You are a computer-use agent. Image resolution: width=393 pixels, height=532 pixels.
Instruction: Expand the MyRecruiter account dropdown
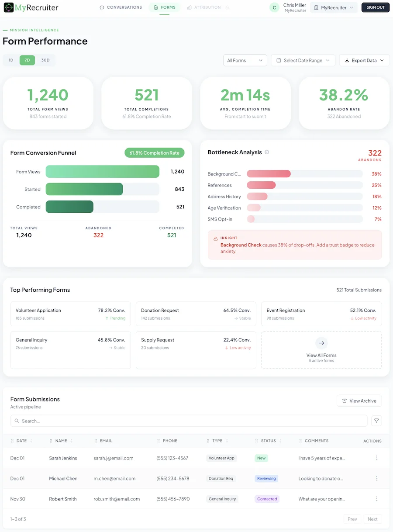pos(334,7)
